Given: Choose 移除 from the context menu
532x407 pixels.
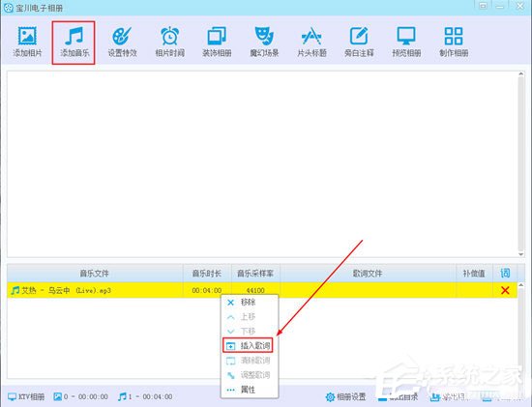Looking at the screenshot, I should (249, 303).
